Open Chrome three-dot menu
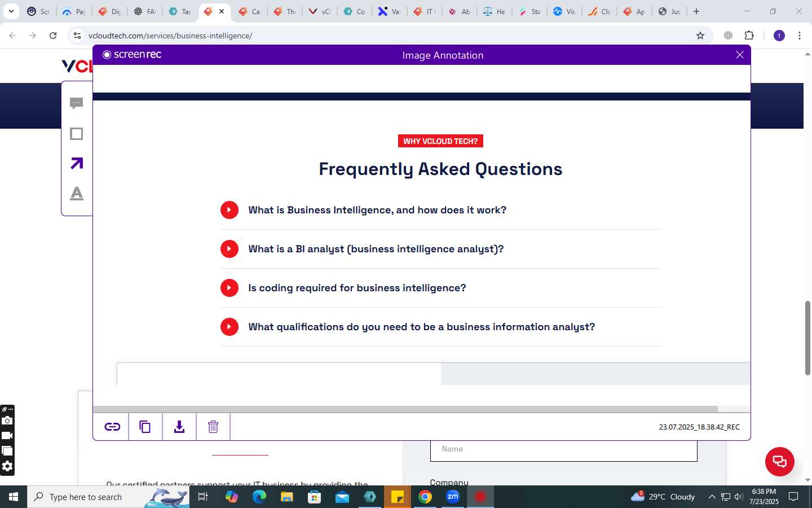The image size is (812, 508). click(800, 36)
